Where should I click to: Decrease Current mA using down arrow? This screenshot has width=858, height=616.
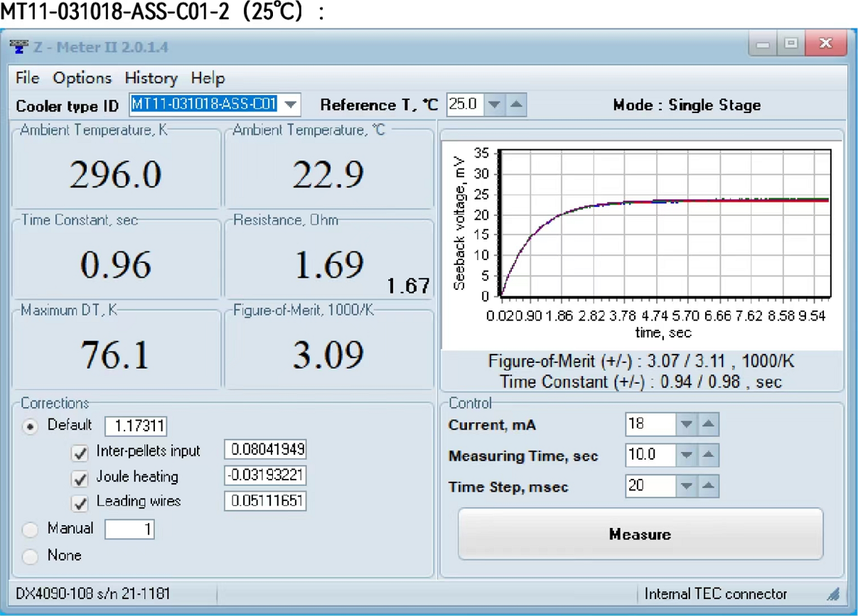[x=687, y=425]
